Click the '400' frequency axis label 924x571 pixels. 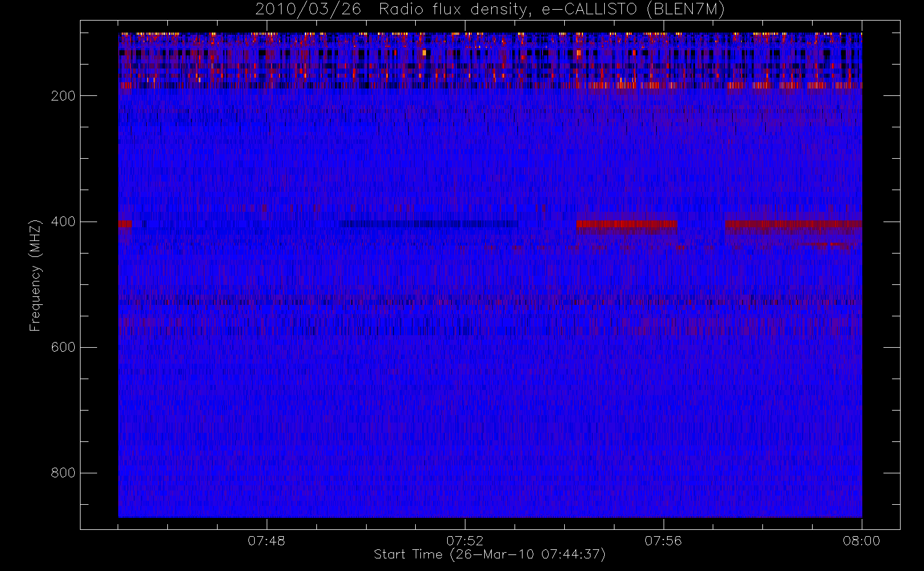[63, 222]
